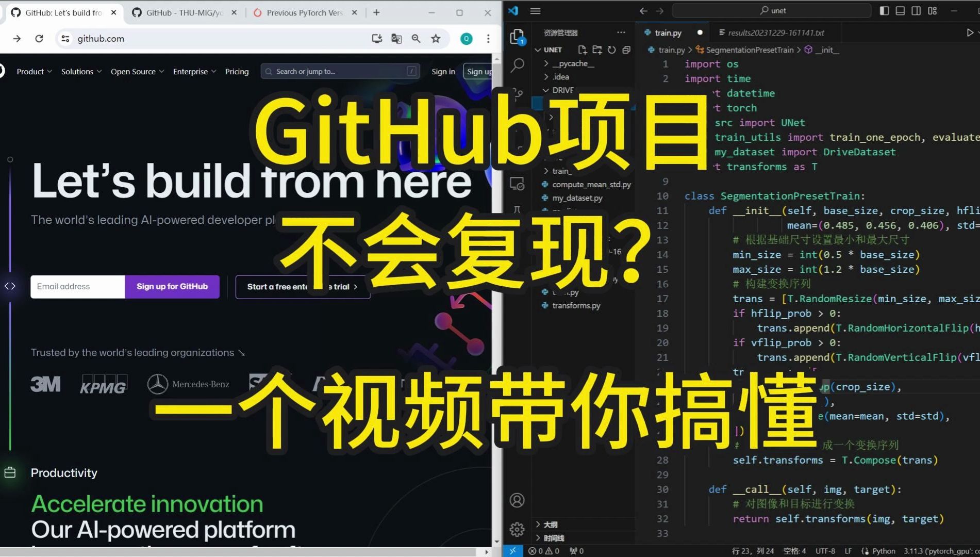Create a new file in UNET explorer
Viewport: 980px width, 557px height.
[x=583, y=50]
